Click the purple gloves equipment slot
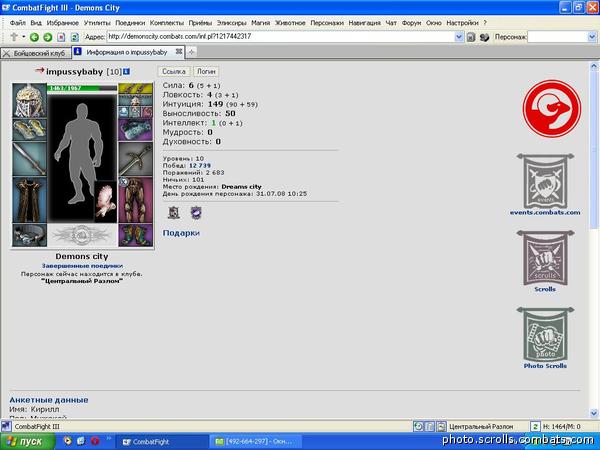Screen dimensions: 600x450 (x=135, y=130)
